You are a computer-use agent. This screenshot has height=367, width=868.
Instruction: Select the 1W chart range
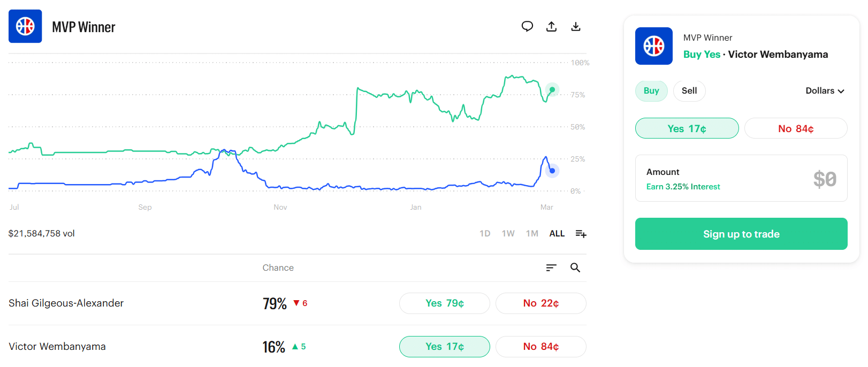(508, 233)
